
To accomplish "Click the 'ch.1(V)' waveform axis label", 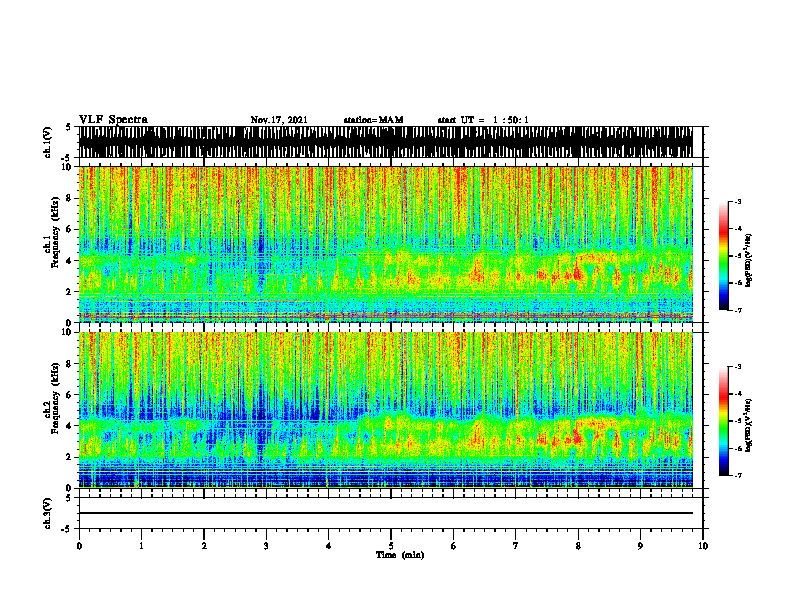I will pyautogui.click(x=47, y=142).
